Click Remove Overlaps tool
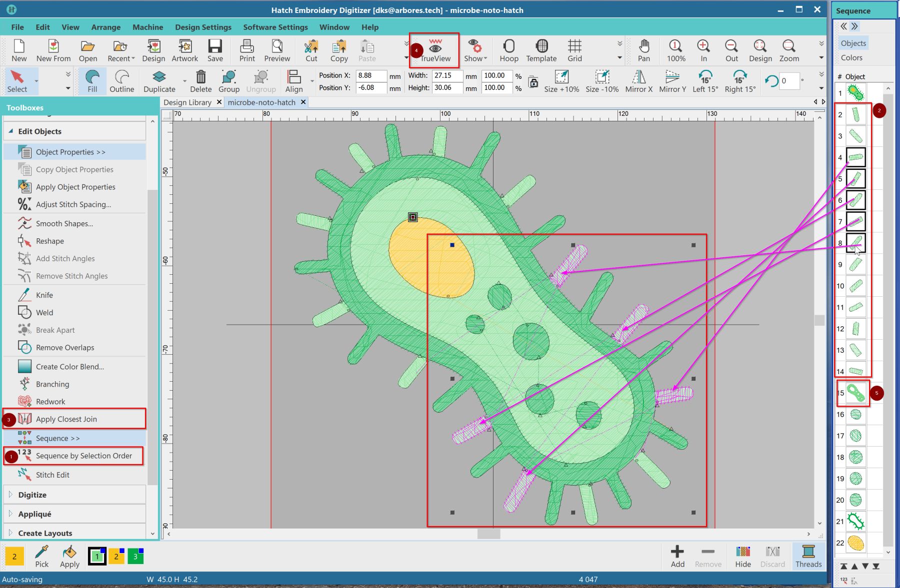Screen dimensions: 900x588 64,348
